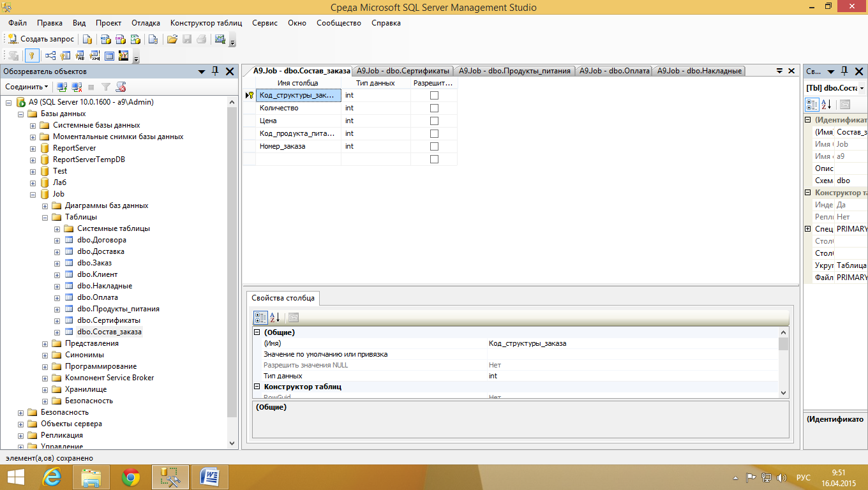Select dbo.Клиент table in Object Explorer
868x490 pixels.
coord(97,274)
